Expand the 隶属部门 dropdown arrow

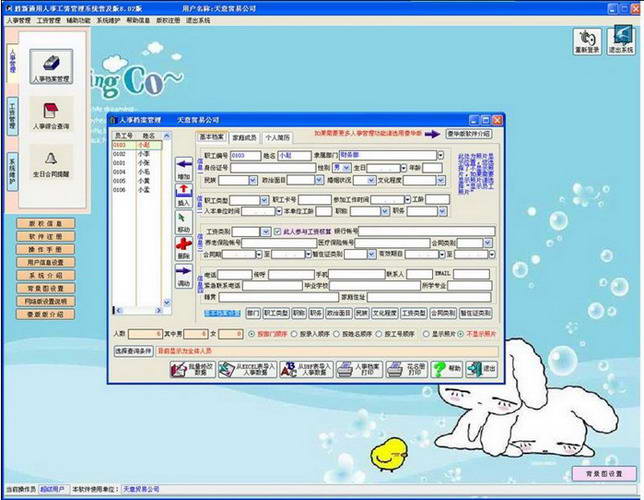click(441, 155)
